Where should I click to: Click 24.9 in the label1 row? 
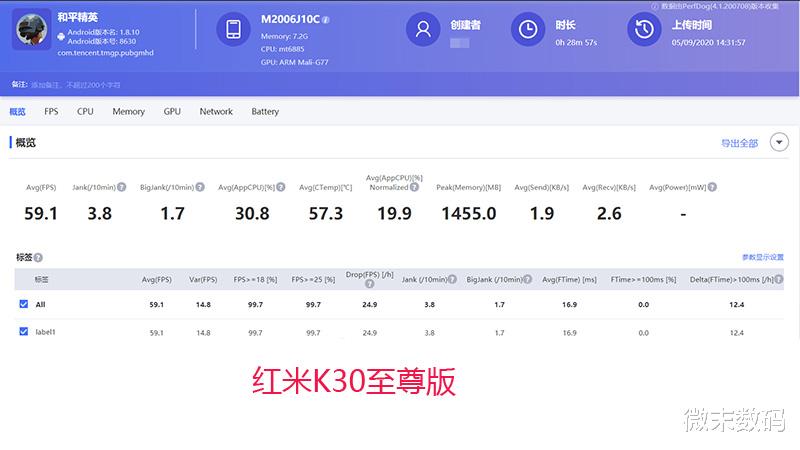(369, 333)
